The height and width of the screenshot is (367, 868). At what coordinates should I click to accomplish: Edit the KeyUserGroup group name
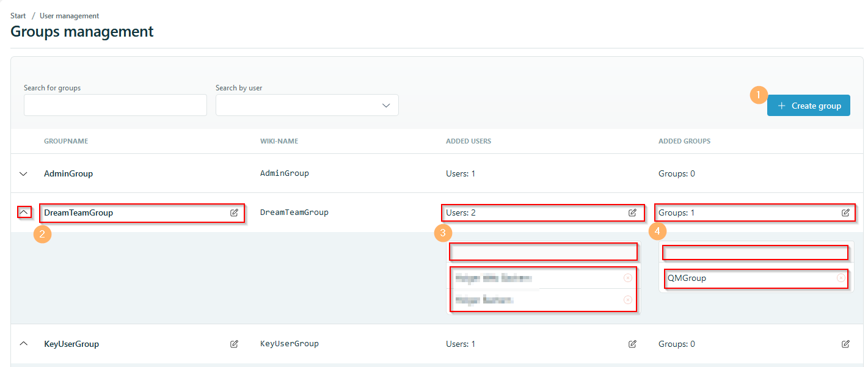point(234,344)
